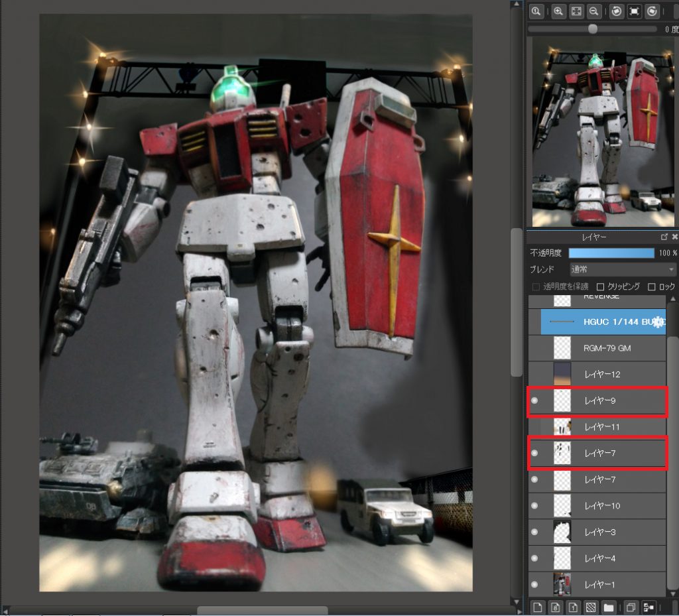Select the RGM-79 GM layer
Image resolution: width=679 pixels, height=616 pixels.
click(606, 348)
